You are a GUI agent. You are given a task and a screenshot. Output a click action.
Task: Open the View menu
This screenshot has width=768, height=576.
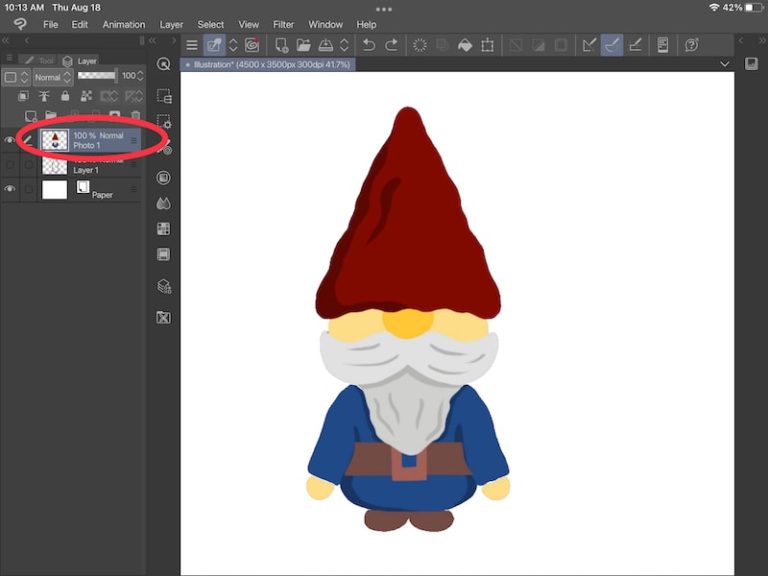coord(249,24)
